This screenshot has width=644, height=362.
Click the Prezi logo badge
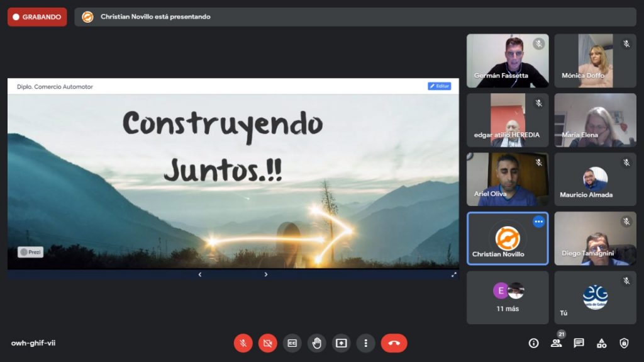[x=31, y=252]
